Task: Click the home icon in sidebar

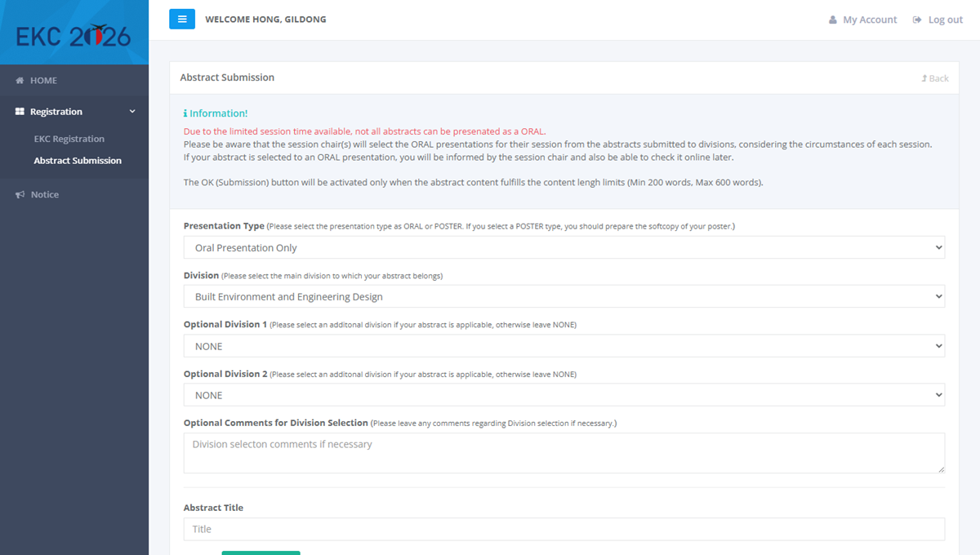Action: tap(20, 81)
